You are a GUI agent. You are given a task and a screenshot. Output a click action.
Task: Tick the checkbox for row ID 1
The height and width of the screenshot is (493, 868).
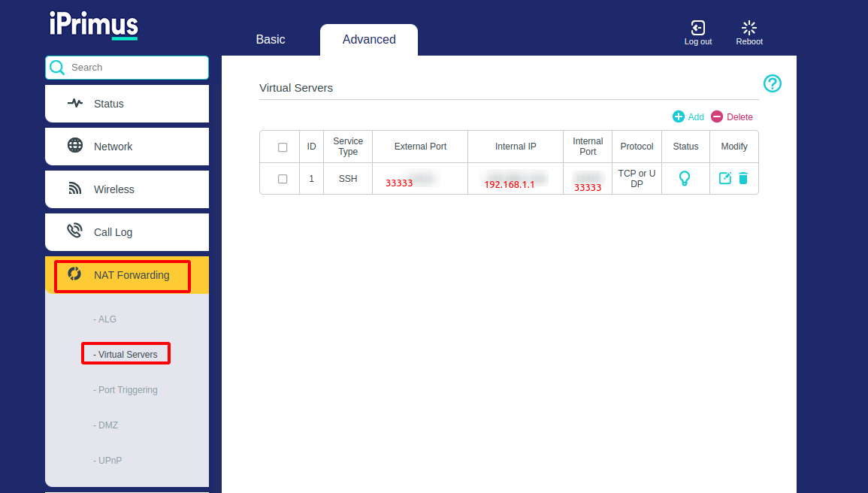pos(283,179)
